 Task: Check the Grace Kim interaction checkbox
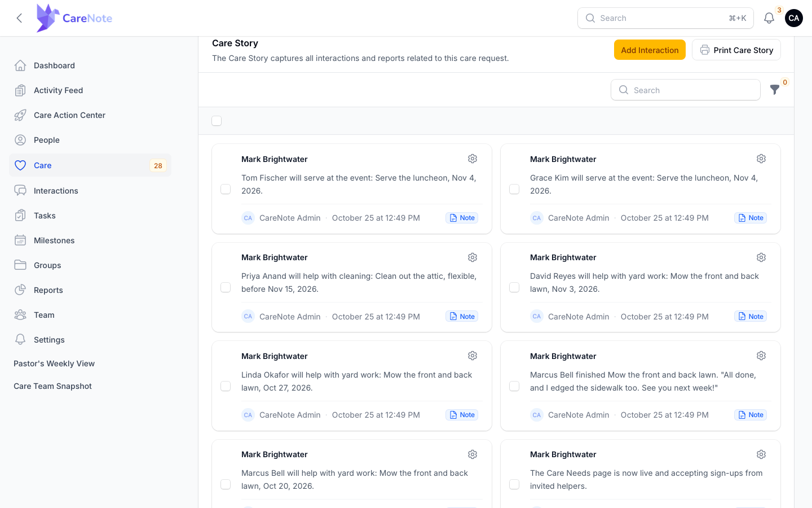pos(514,189)
